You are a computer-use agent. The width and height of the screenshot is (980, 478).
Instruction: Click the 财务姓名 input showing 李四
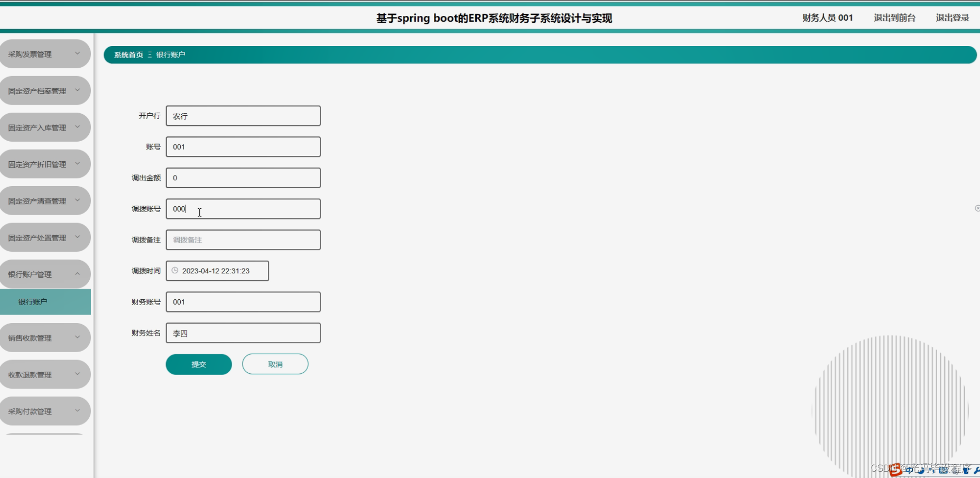[x=243, y=333]
